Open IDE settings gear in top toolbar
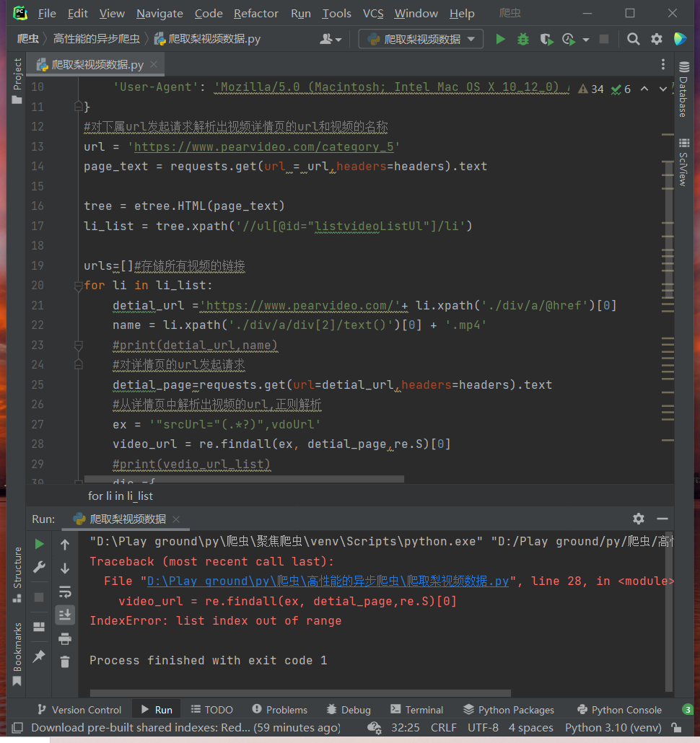Viewport: 700px width, 743px height. [x=656, y=39]
